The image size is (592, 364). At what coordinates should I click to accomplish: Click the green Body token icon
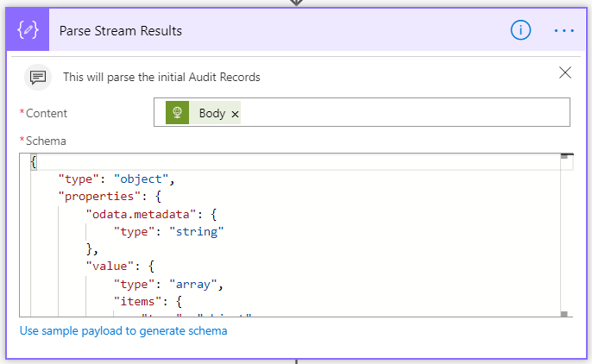[178, 112]
